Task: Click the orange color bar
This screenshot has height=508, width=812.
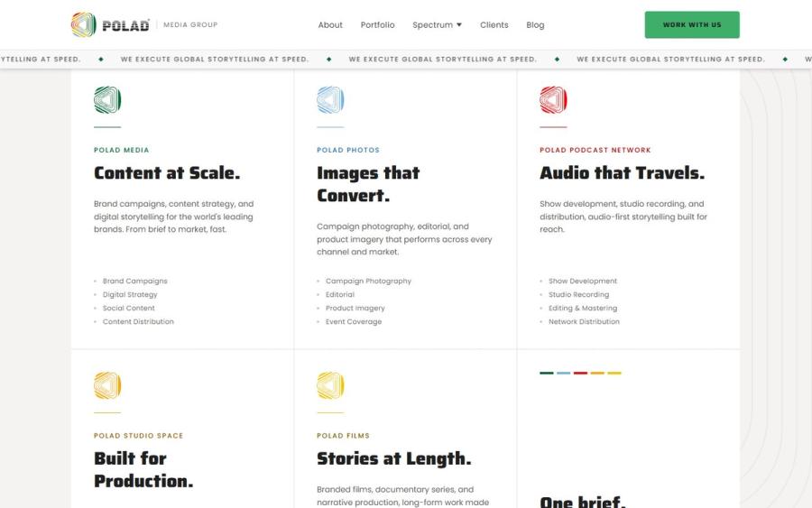Action: tap(597, 373)
